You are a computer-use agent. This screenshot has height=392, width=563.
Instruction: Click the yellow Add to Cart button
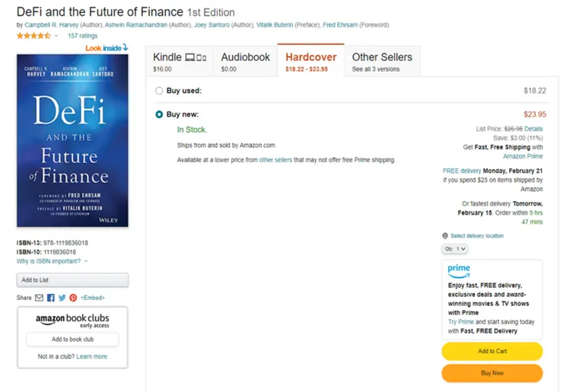(x=491, y=351)
